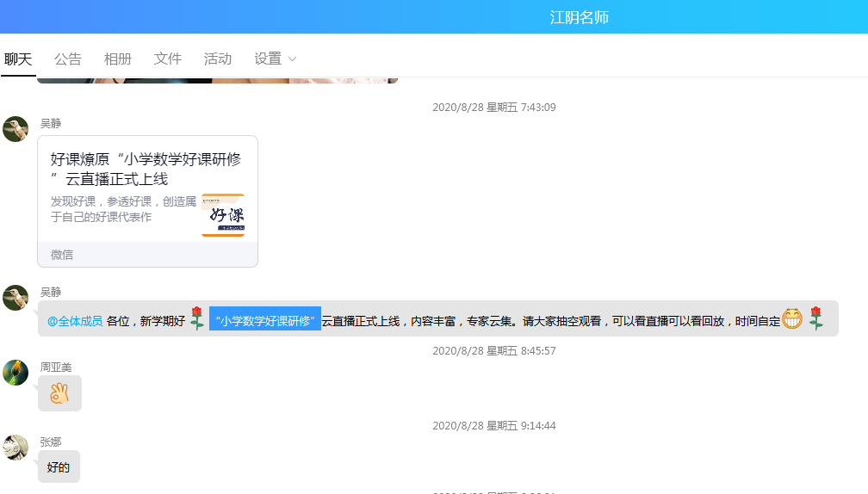This screenshot has width=868, height=494.
Task: Expand the 设置 dropdown menu
Action: tap(269, 59)
